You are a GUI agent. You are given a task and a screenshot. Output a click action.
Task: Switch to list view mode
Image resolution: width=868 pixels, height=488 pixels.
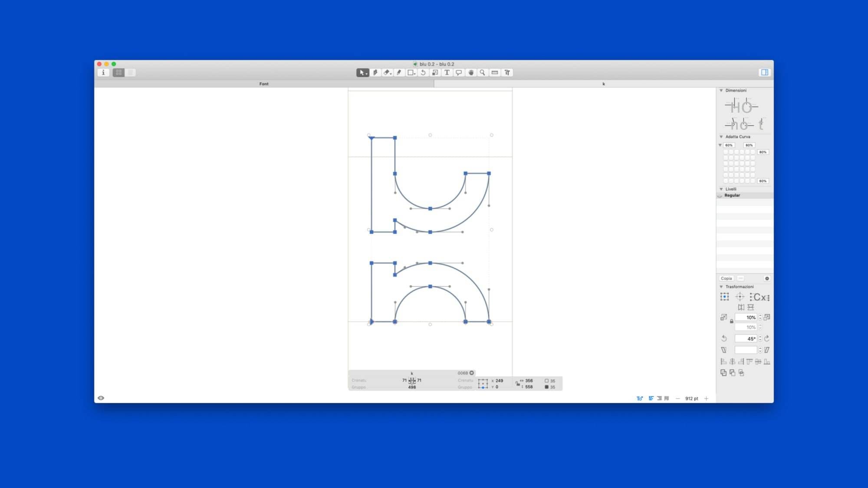tap(130, 73)
